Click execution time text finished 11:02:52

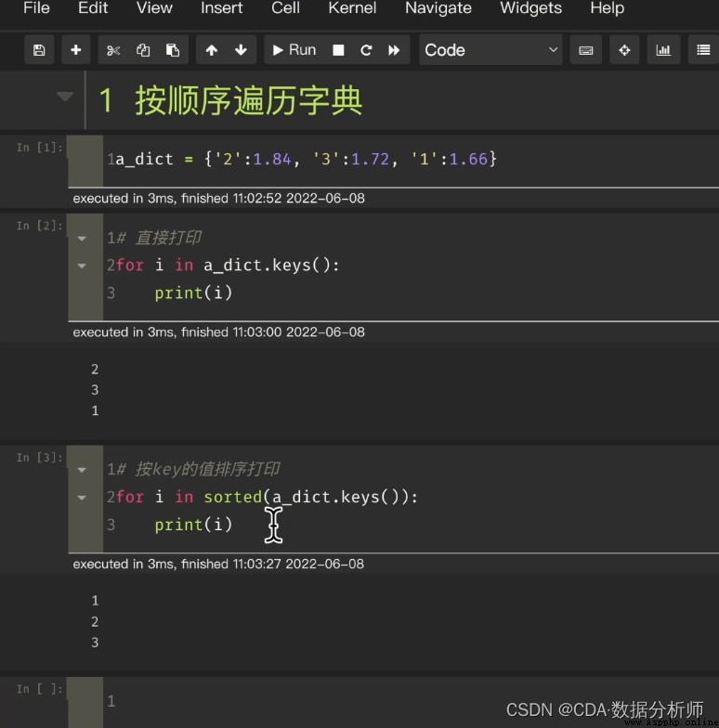(219, 199)
